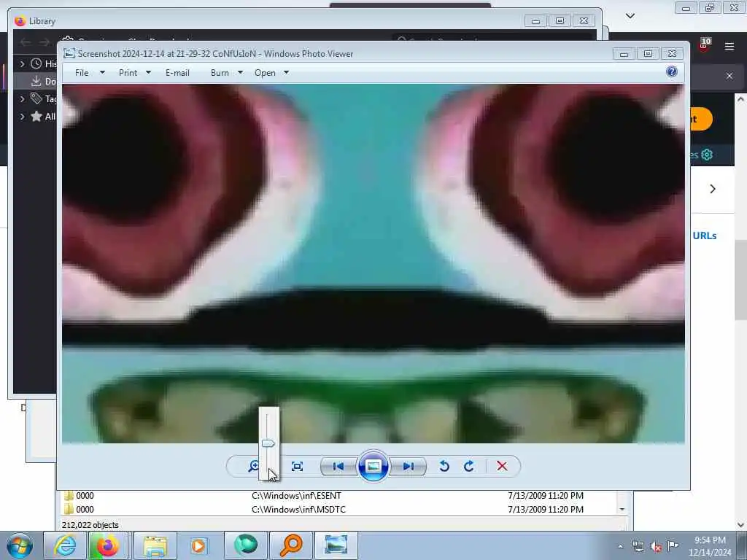
Task: Click the gear settings icon in Firefox page
Action: pos(707,155)
